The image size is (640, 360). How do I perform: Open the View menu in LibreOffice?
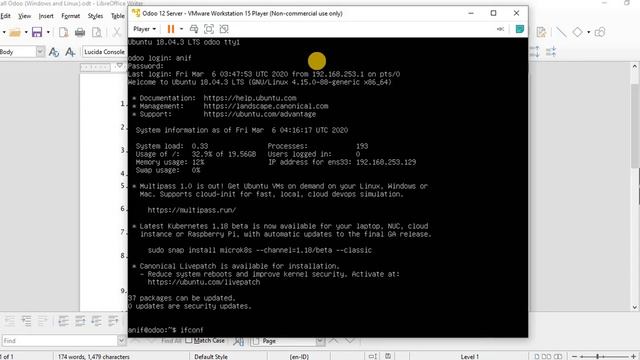(x=24, y=16)
